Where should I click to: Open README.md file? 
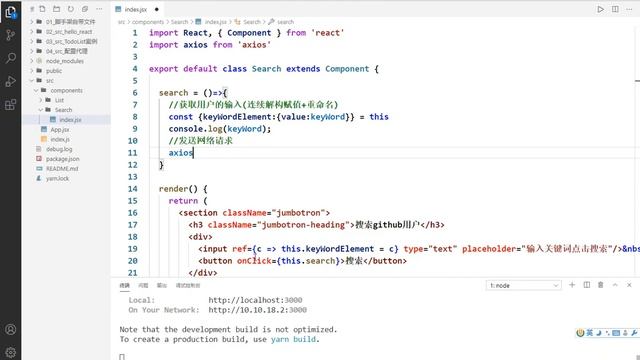tap(62, 169)
